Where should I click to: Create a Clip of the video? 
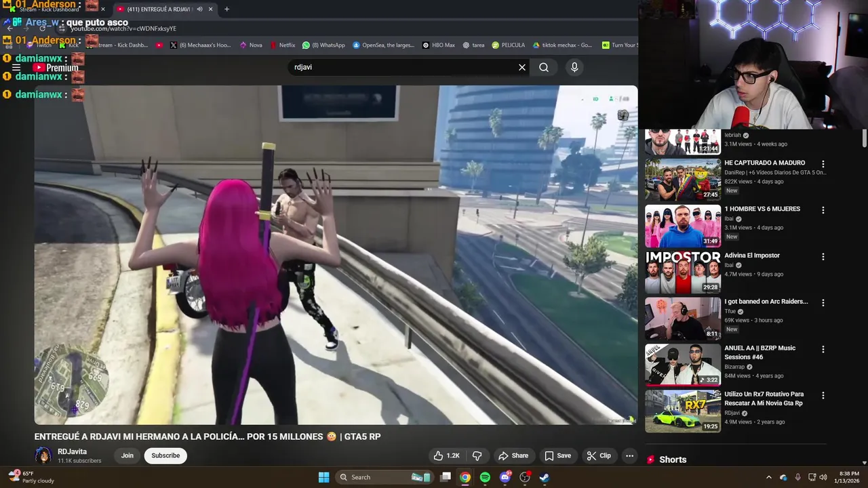(x=599, y=455)
